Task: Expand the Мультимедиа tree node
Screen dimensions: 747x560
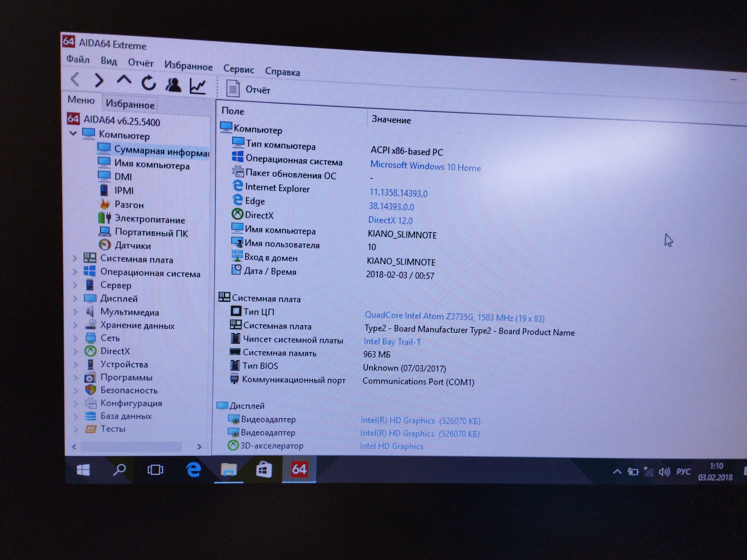Action: (x=75, y=311)
